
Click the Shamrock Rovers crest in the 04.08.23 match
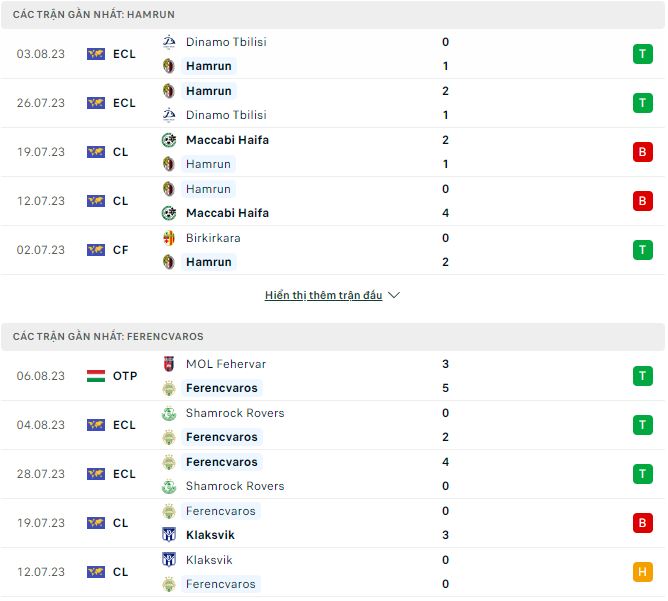click(x=168, y=413)
